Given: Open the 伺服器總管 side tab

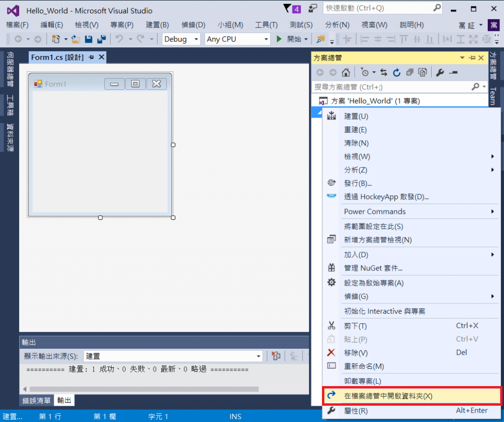Looking at the screenshot, I should [10, 70].
